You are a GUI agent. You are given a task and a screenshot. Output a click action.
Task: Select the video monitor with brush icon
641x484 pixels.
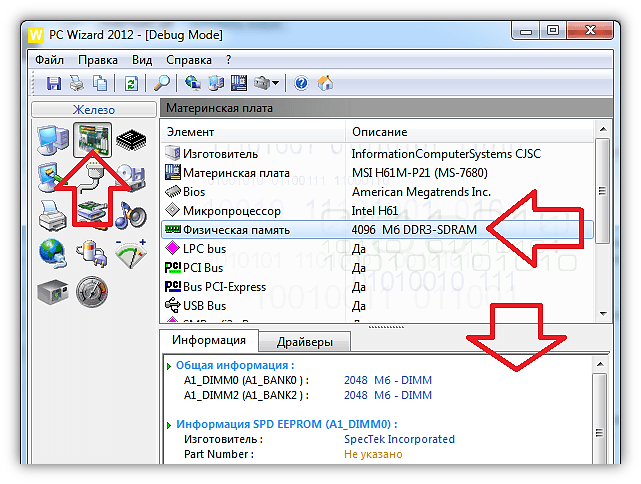[51, 177]
